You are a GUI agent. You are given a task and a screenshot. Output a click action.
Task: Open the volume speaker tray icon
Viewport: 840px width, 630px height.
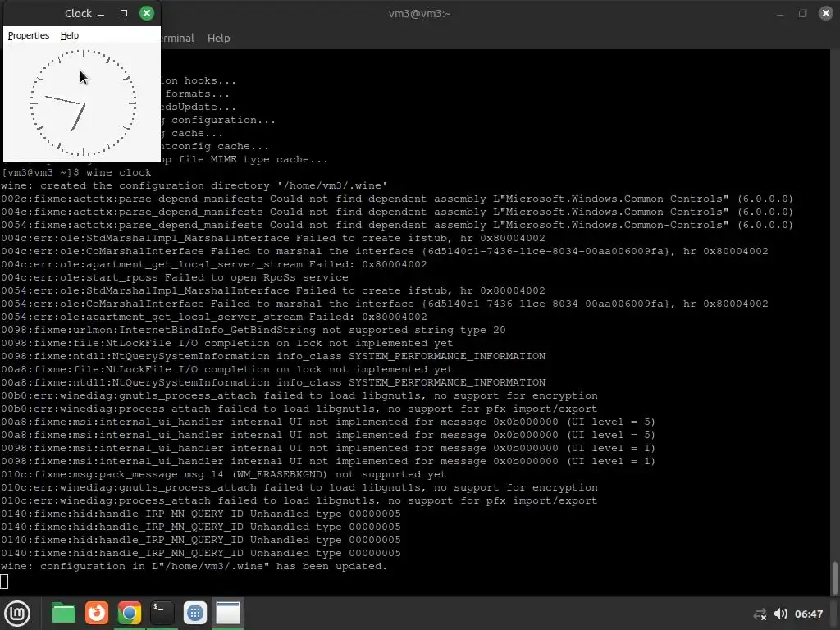click(x=781, y=614)
